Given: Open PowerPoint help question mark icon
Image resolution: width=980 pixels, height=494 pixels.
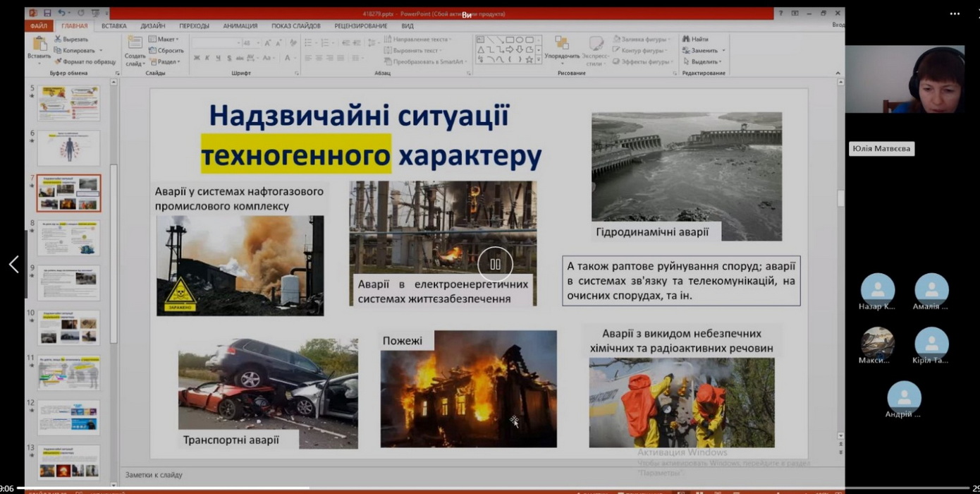Looking at the screenshot, I should click(x=780, y=13).
